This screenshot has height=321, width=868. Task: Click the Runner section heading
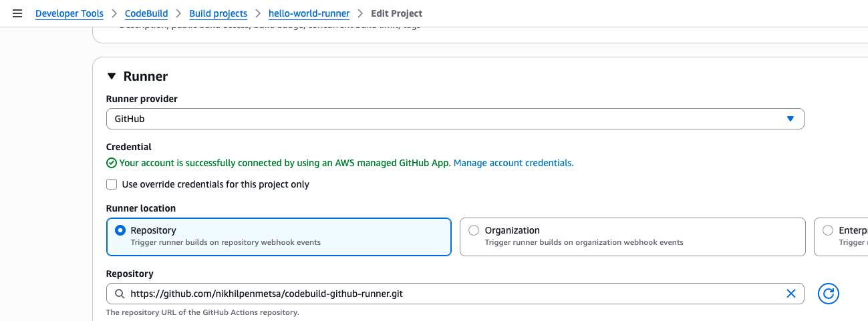[x=146, y=77]
